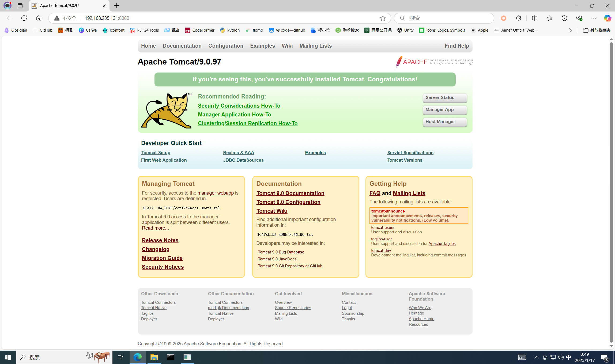Open the tab actions menu icon

pyautogui.click(x=20, y=6)
